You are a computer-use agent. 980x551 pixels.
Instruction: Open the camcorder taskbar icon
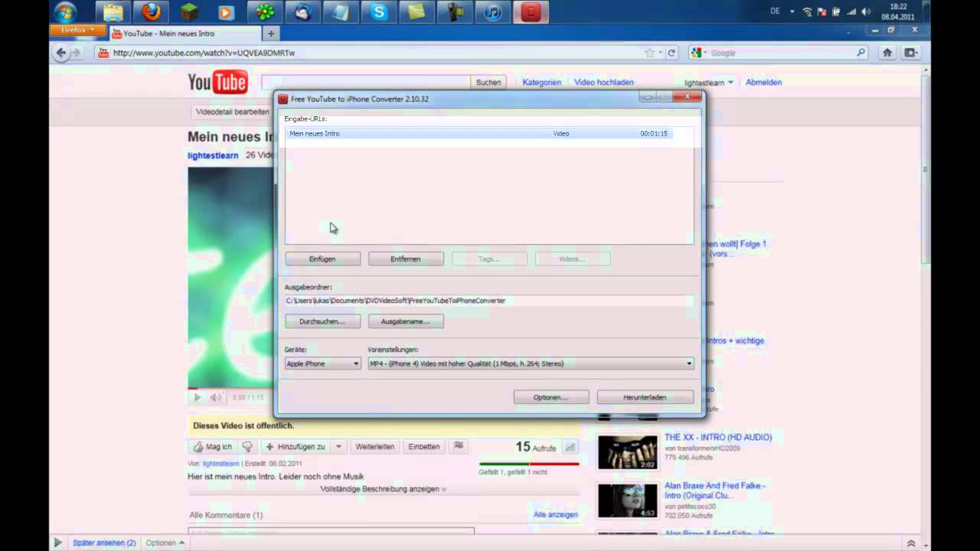(x=455, y=12)
